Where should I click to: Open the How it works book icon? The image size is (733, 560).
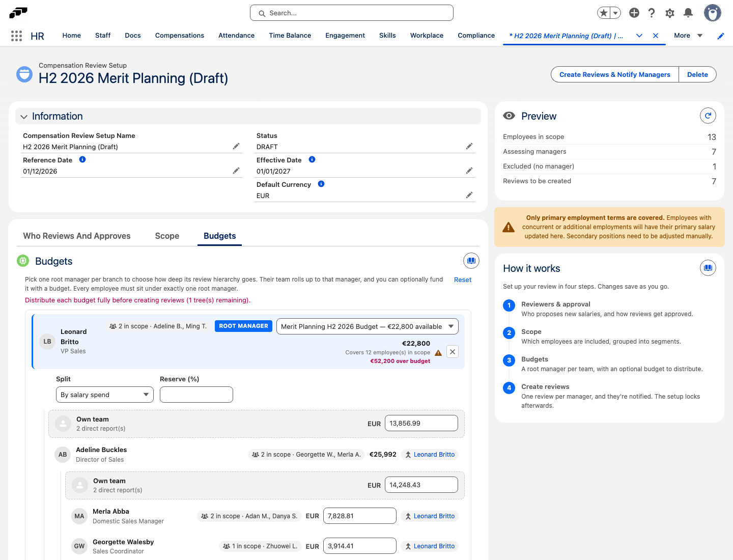[x=708, y=268]
